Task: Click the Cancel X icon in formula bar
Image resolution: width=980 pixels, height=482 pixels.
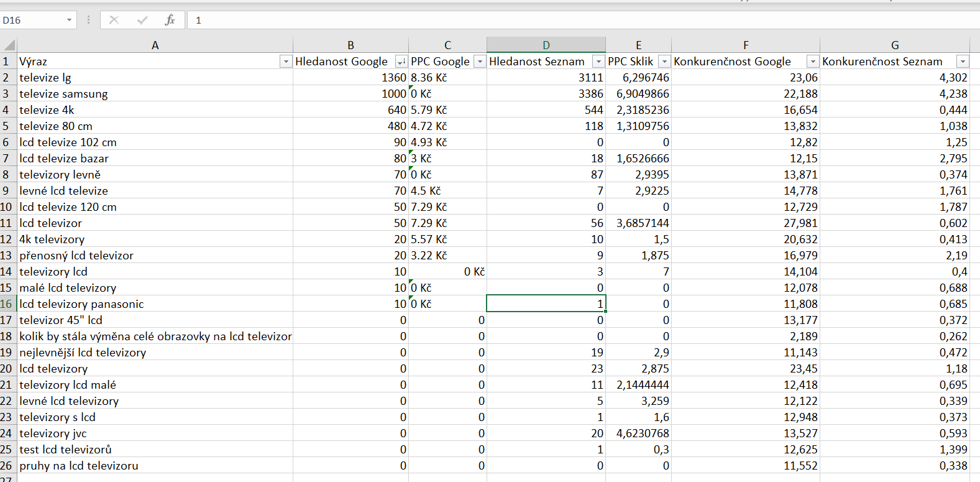Action: (114, 20)
